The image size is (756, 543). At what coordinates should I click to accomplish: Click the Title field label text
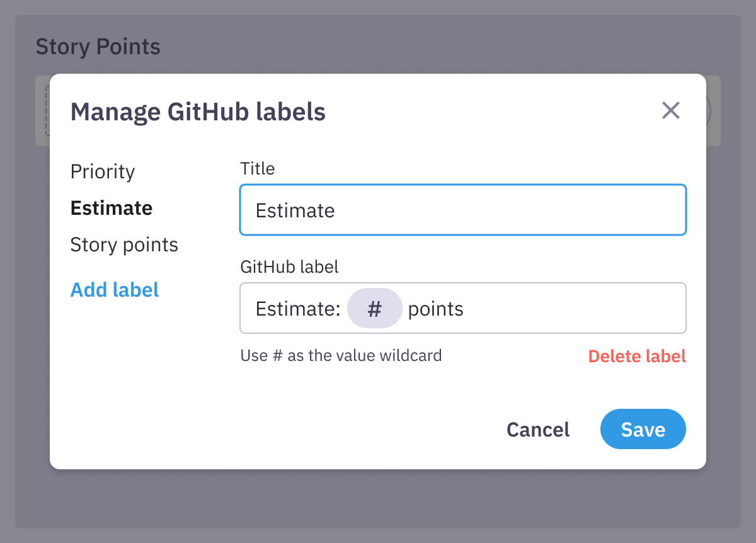pos(257,168)
